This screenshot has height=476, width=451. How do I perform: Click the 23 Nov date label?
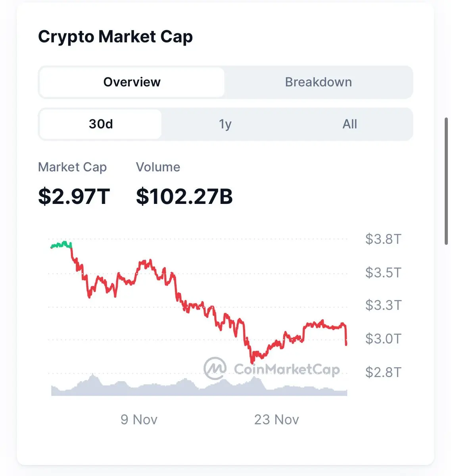coord(276,419)
